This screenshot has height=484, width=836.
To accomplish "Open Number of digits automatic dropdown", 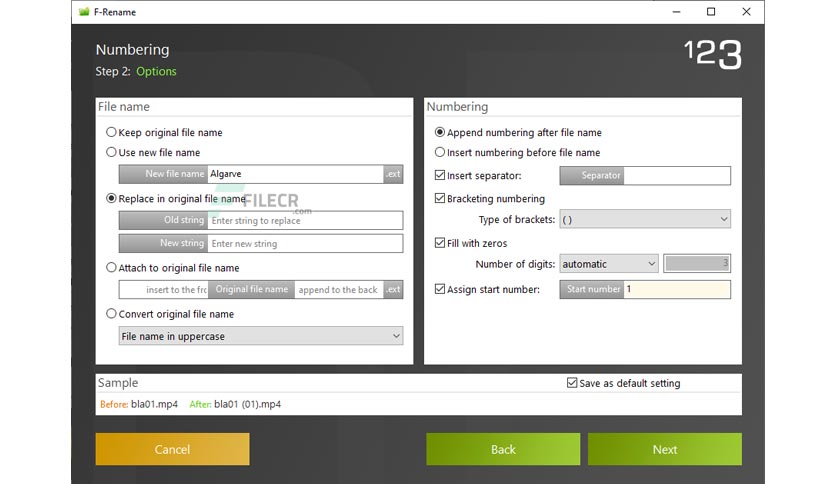I will 609,263.
